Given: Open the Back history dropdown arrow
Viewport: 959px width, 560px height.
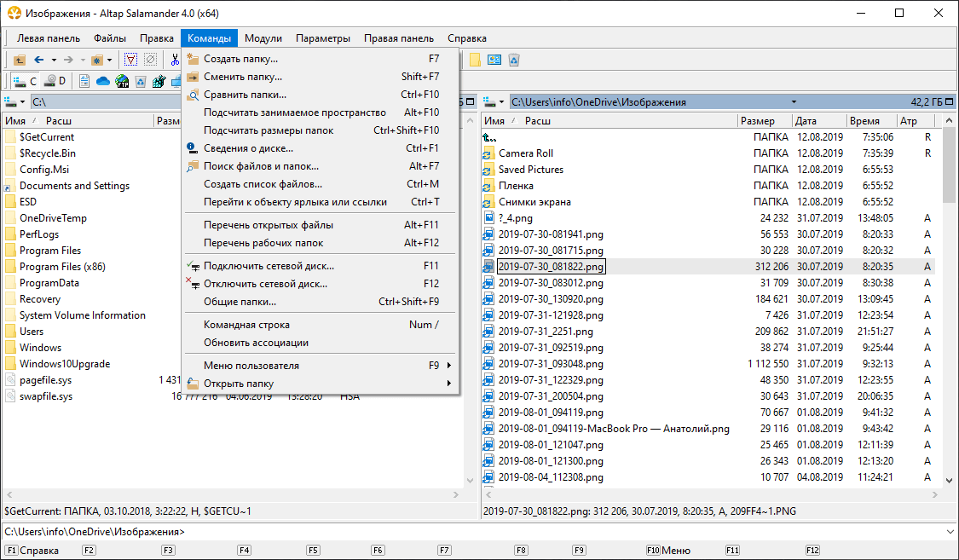Looking at the screenshot, I should tap(54, 60).
